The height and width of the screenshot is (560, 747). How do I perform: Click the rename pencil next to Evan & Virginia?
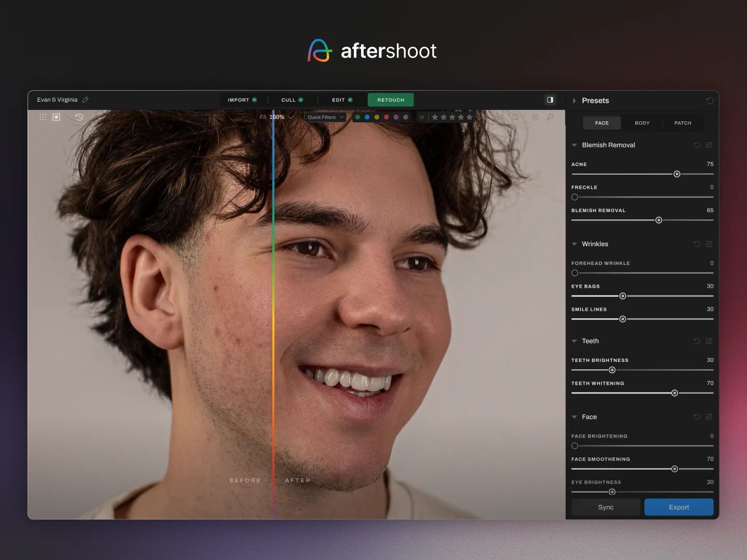85,100
